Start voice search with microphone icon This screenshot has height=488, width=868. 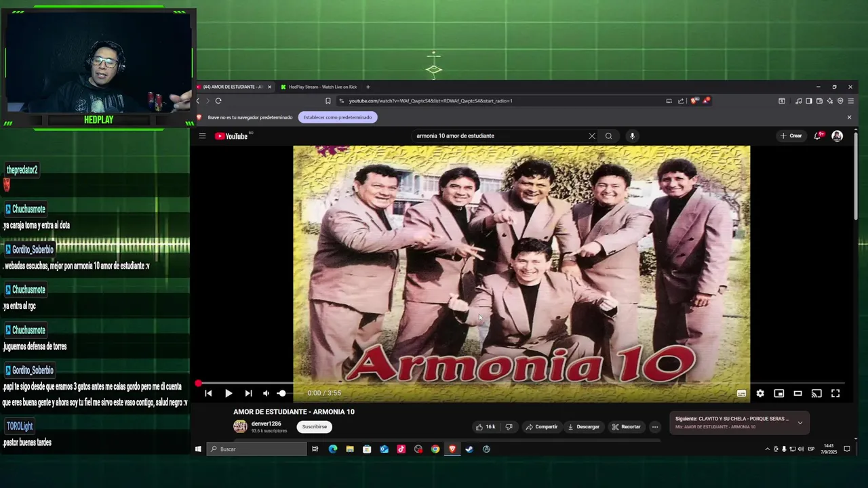point(632,136)
